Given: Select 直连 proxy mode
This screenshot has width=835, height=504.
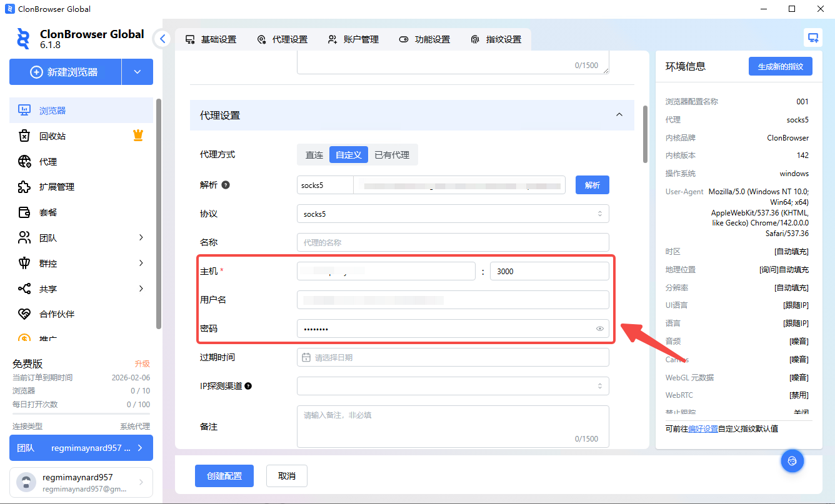Looking at the screenshot, I should (x=314, y=155).
